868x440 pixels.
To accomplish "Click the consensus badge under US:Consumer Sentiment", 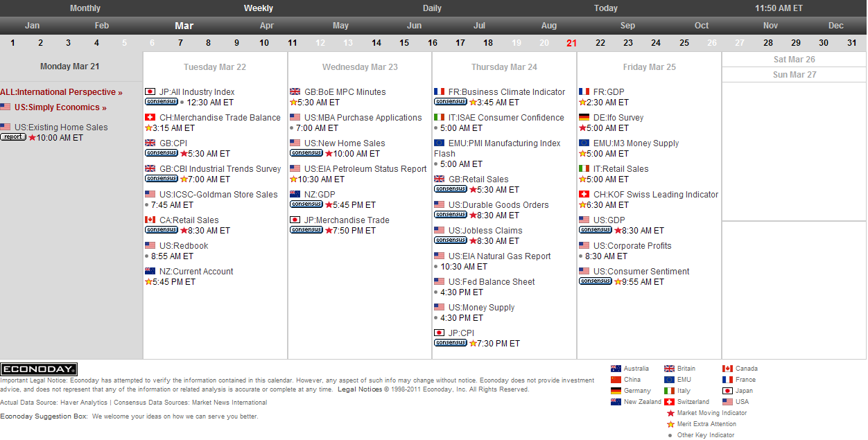I will 595,281.
